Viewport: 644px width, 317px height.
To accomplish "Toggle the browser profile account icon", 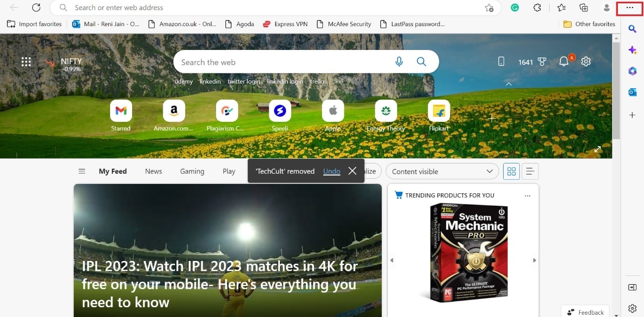I will (x=606, y=7).
